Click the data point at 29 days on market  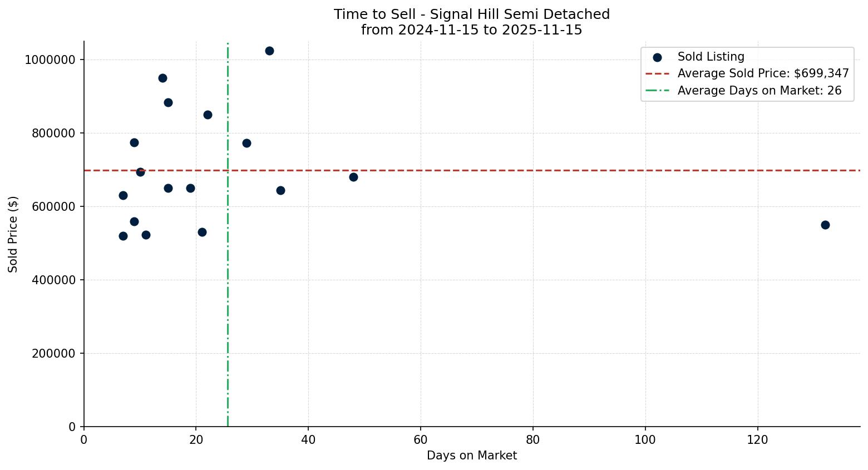click(x=246, y=143)
